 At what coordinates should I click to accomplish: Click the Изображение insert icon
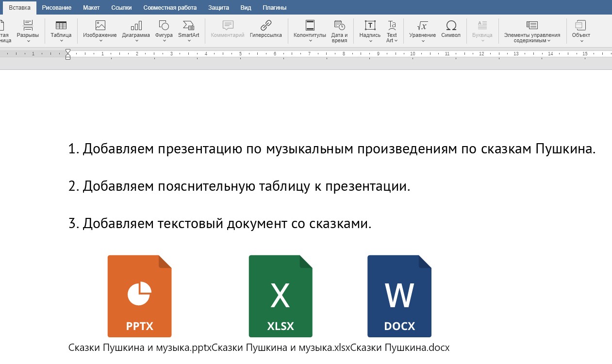100,25
